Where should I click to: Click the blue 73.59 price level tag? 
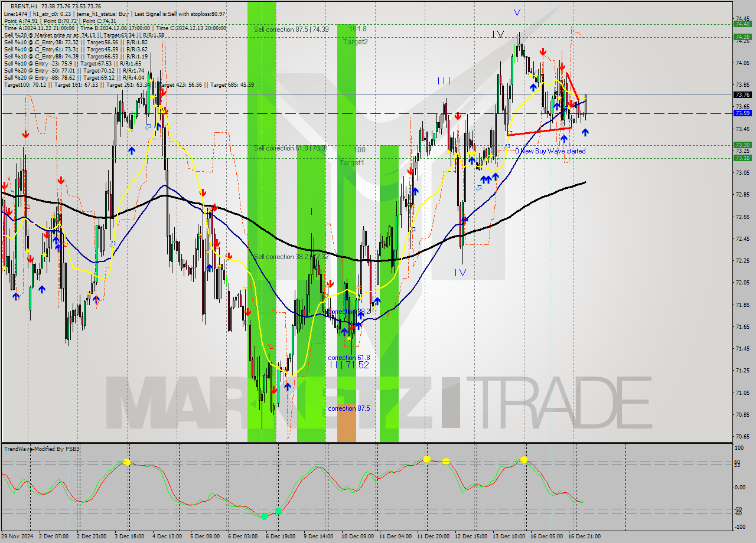click(x=742, y=113)
